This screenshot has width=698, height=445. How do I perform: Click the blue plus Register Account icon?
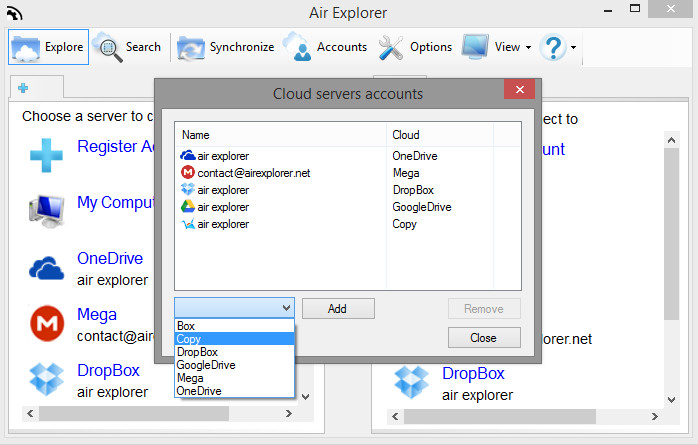pyautogui.click(x=46, y=155)
